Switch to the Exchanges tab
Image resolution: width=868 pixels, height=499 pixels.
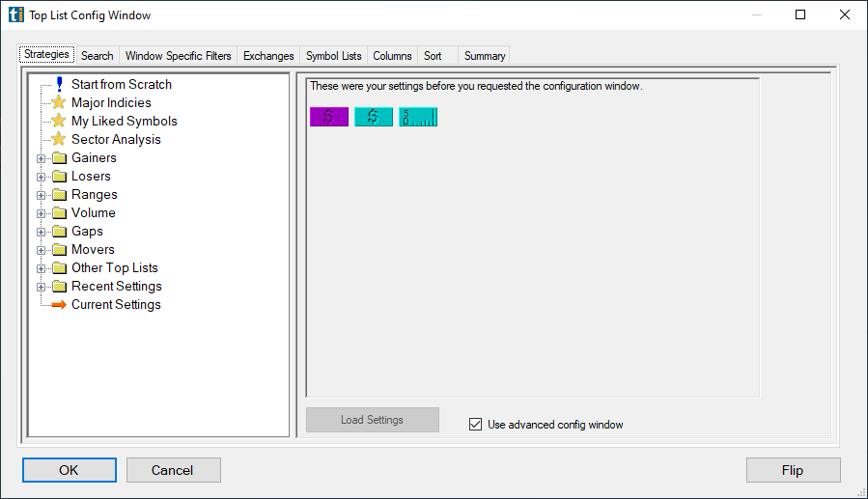coord(268,56)
